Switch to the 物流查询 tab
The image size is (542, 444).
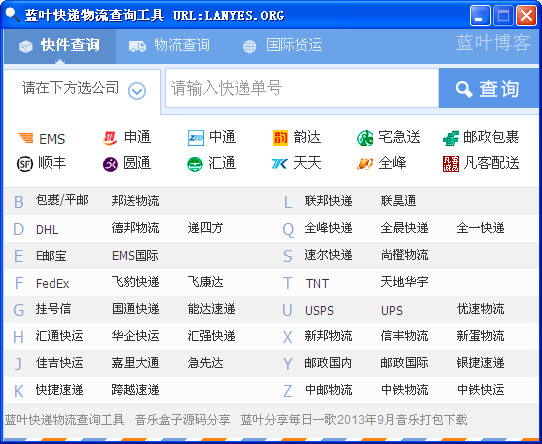point(169,46)
